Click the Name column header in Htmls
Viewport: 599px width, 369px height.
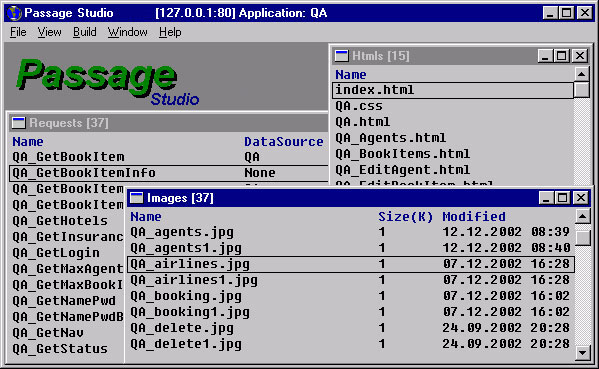pos(351,74)
